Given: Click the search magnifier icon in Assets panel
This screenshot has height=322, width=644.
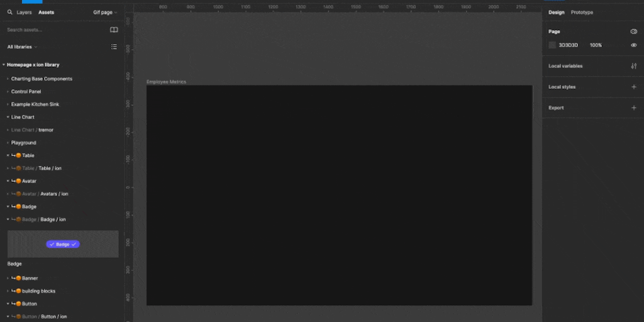Looking at the screenshot, I should 10,13.
